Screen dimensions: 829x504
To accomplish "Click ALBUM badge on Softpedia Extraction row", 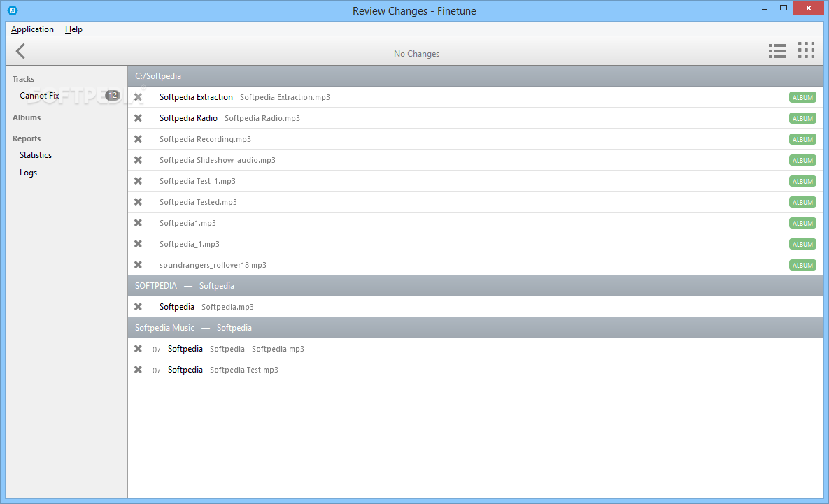I will [802, 97].
